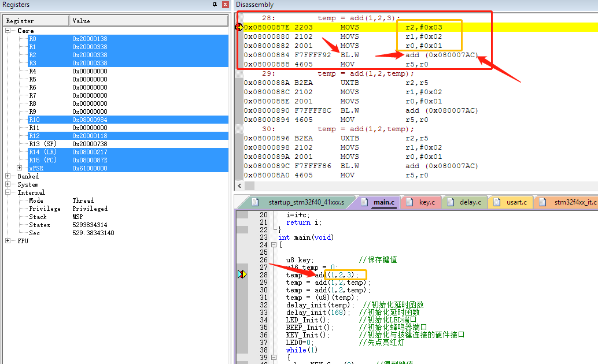Click source line 29 disassembly label
This screenshot has width=598, height=364.
click(x=338, y=73)
